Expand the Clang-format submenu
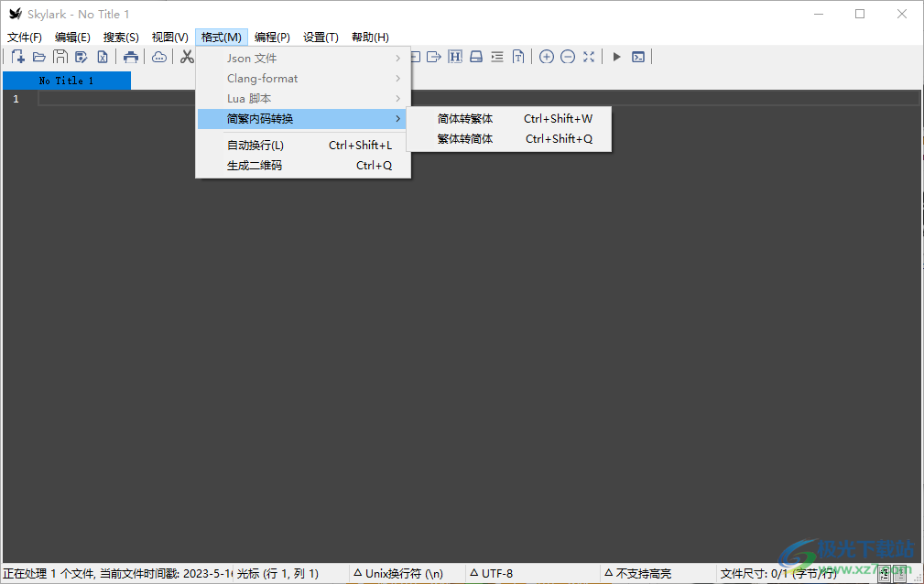Image resolution: width=924 pixels, height=584 pixels. [x=303, y=79]
